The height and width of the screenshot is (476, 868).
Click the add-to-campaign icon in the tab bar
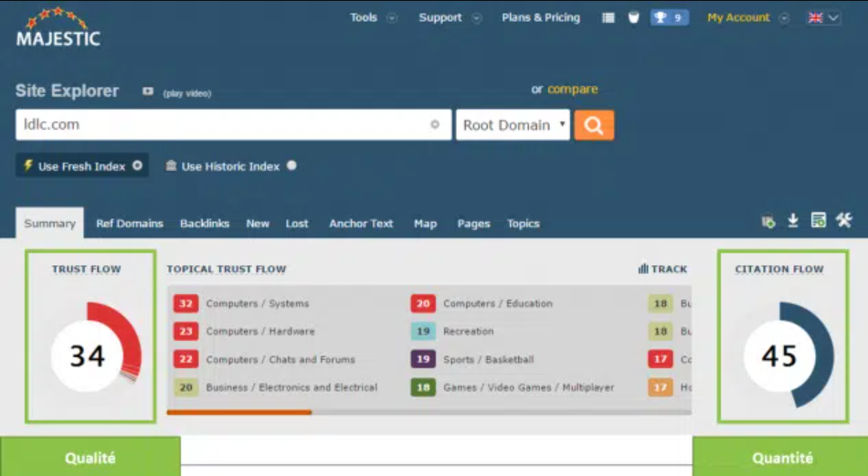tap(767, 221)
